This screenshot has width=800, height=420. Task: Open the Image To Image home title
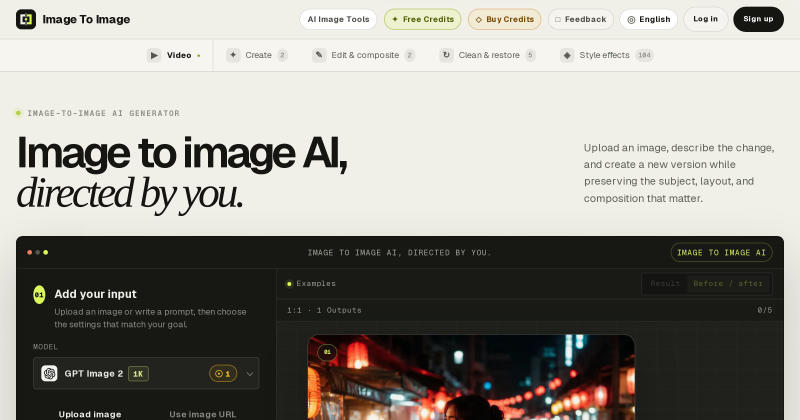point(86,19)
